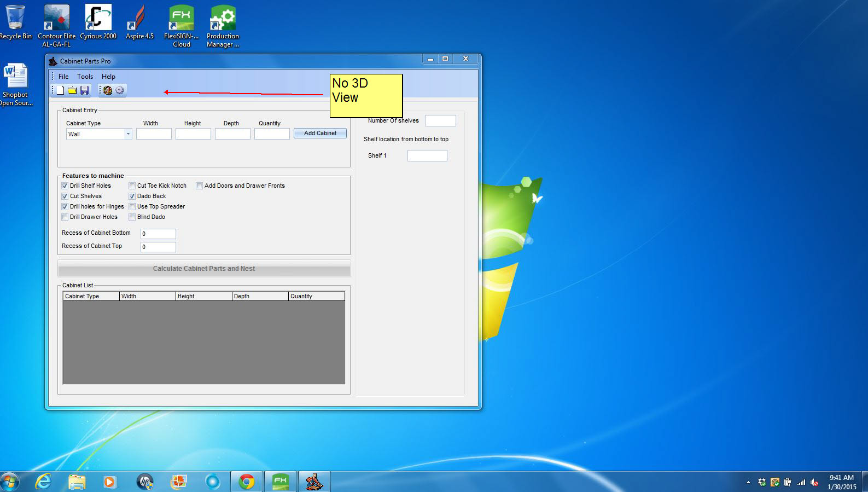Screen dimensions: 868x492
Task: Check Add Doors and Drawer Fronts
Action: click(x=200, y=186)
